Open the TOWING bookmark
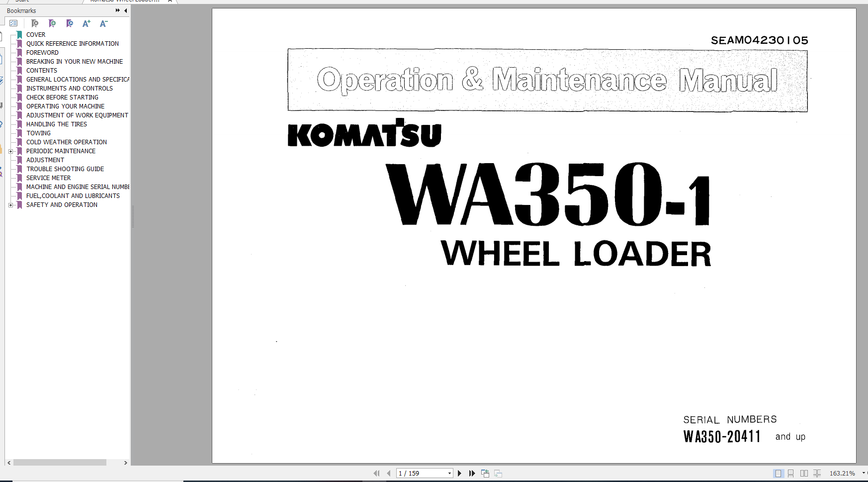 click(38, 133)
